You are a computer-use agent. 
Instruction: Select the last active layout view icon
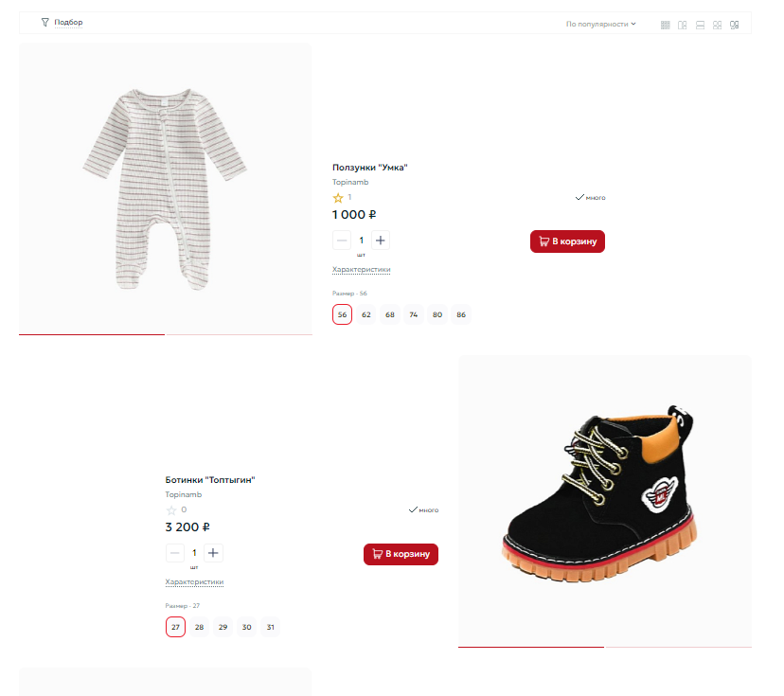pyautogui.click(x=734, y=25)
